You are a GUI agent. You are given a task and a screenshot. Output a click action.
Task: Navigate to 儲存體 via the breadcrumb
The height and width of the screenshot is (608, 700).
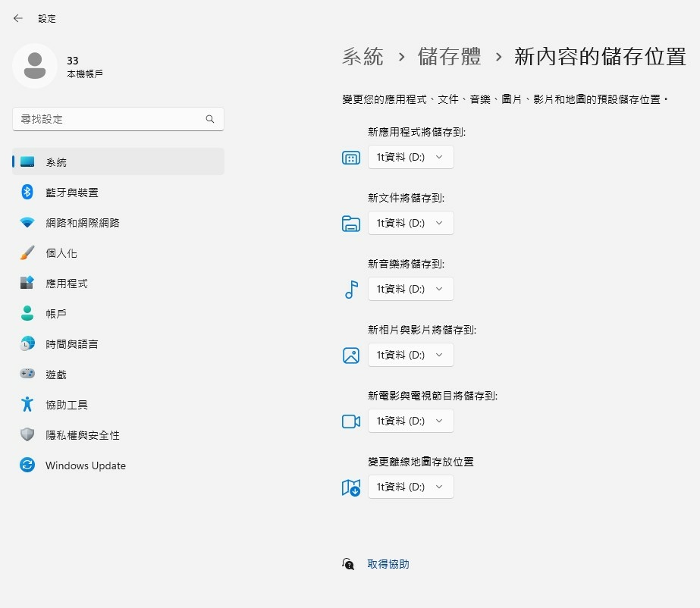coord(450,56)
